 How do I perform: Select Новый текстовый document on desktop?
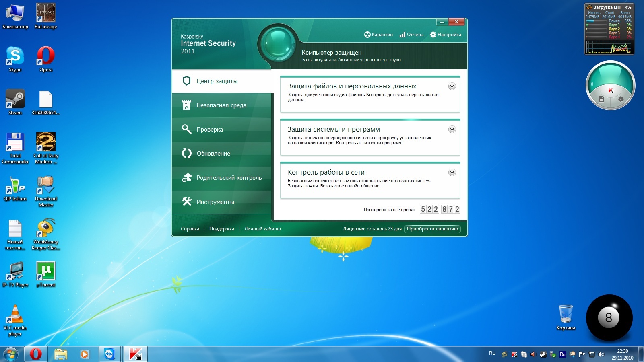tap(15, 235)
